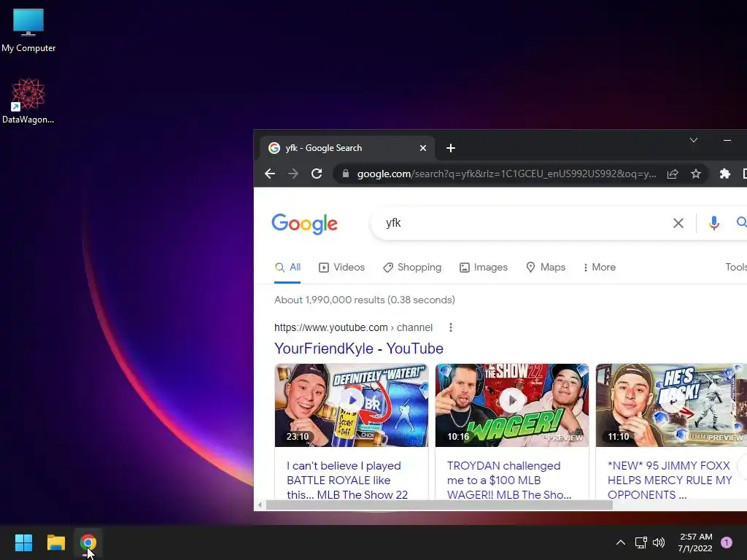Screen dimensions: 747x560
Task: Close the yfk Google Search tab
Action: pos(422,148)
